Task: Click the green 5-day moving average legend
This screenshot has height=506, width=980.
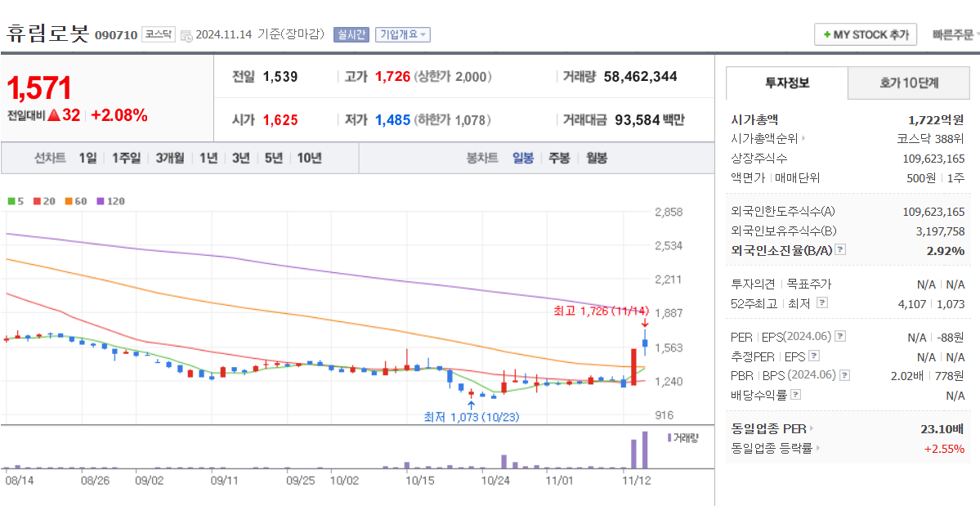Action: (x=16, y=201)
